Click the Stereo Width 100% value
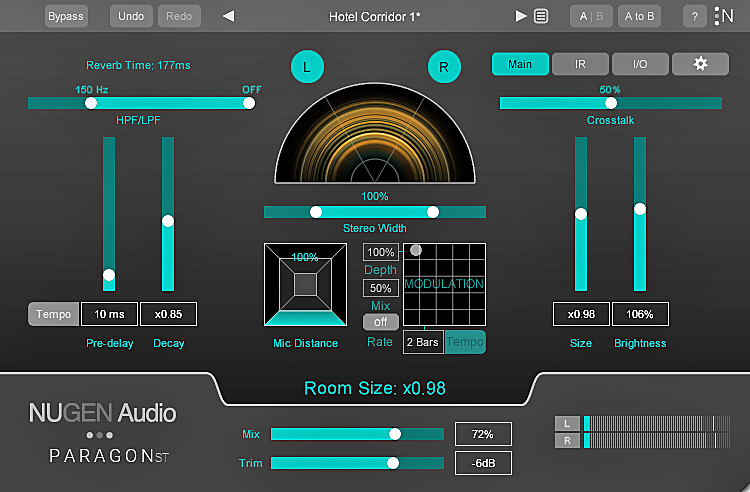This screenshot has height=492, width=750. [x=375, y=196]
